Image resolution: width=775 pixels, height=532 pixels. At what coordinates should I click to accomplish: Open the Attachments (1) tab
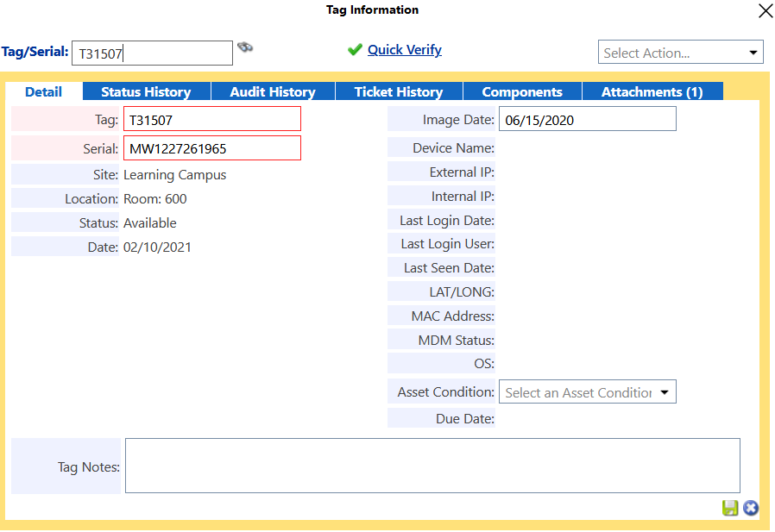(652, 92)
